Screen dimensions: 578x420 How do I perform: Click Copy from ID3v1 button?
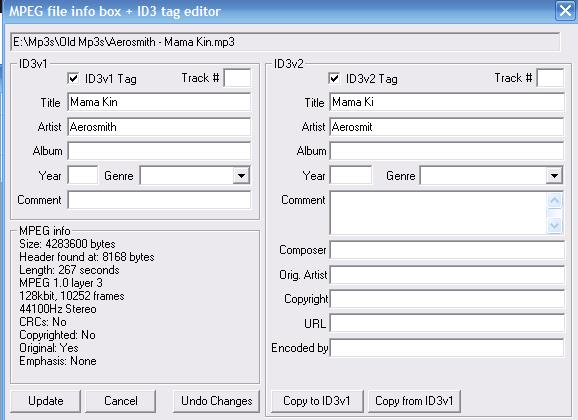(414, 401)
